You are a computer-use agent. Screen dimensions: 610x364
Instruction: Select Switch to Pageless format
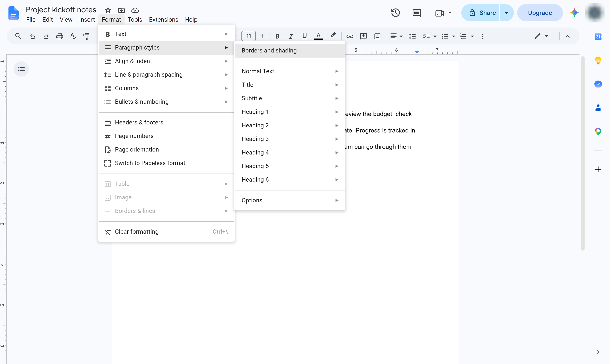166,163
